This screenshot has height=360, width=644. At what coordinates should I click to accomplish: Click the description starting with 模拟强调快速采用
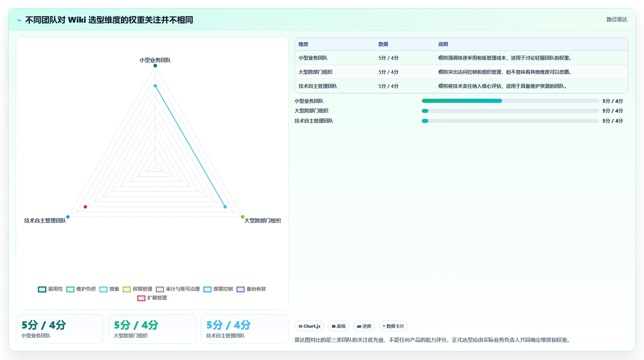[x=505, y=58]
